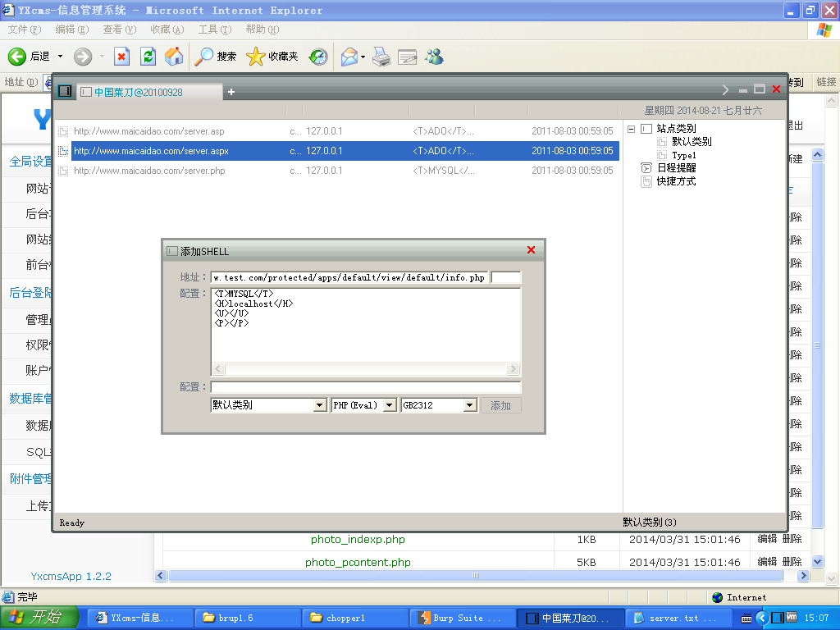Open the IE Home page icon

[x=174, y=57]
